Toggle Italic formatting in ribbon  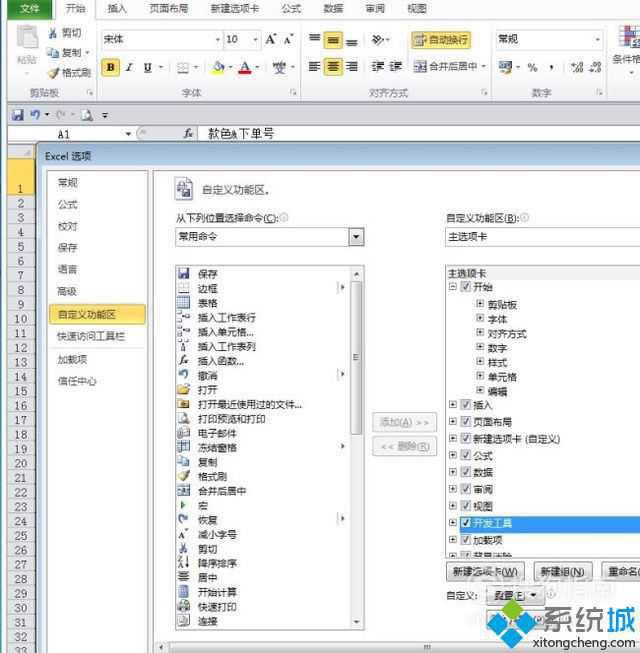[x=129, y=67]
